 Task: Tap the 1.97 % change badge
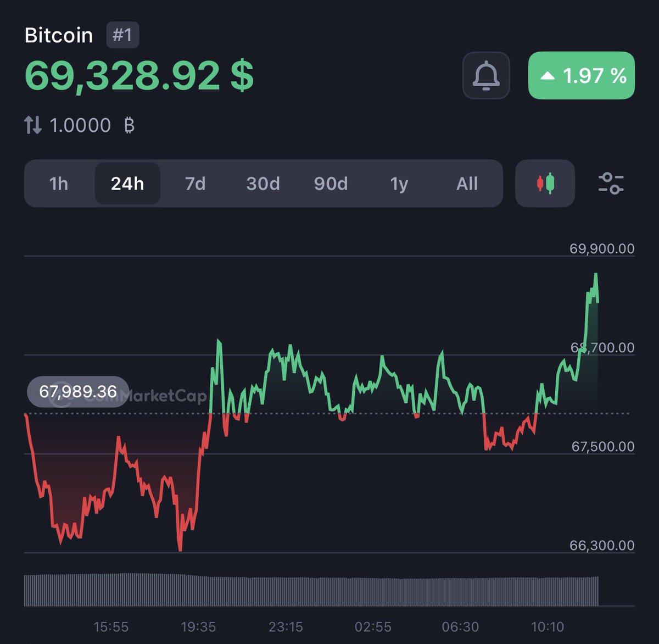[x=582, y=75]
